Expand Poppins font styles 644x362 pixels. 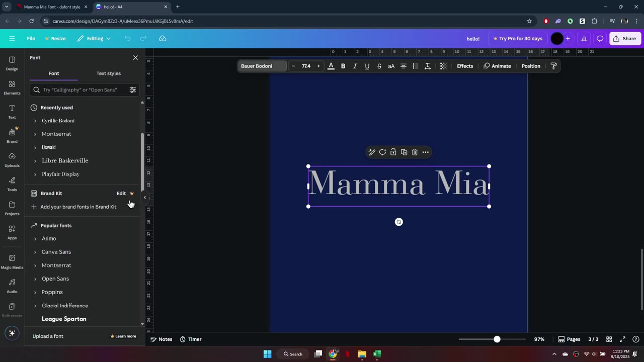pos(35,292)
